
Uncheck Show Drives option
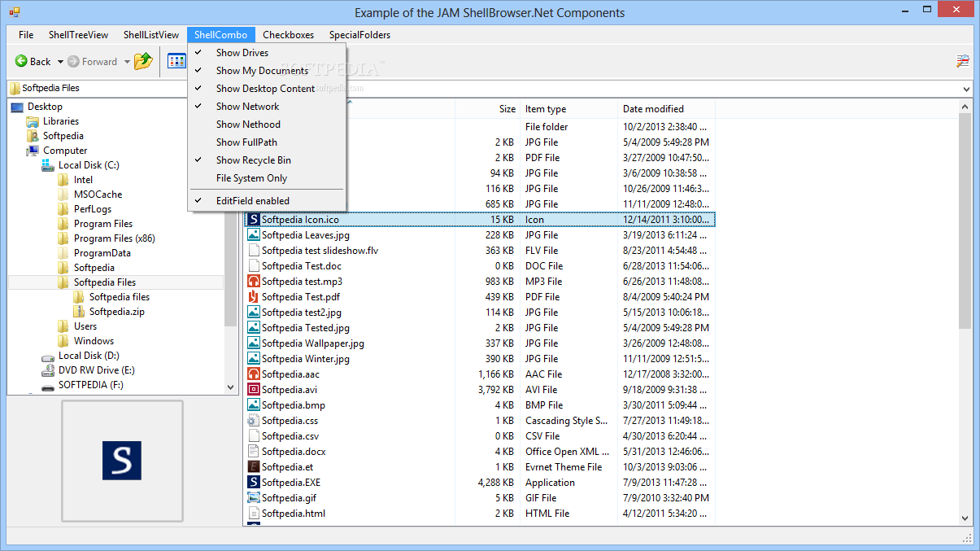pos(267,53)
